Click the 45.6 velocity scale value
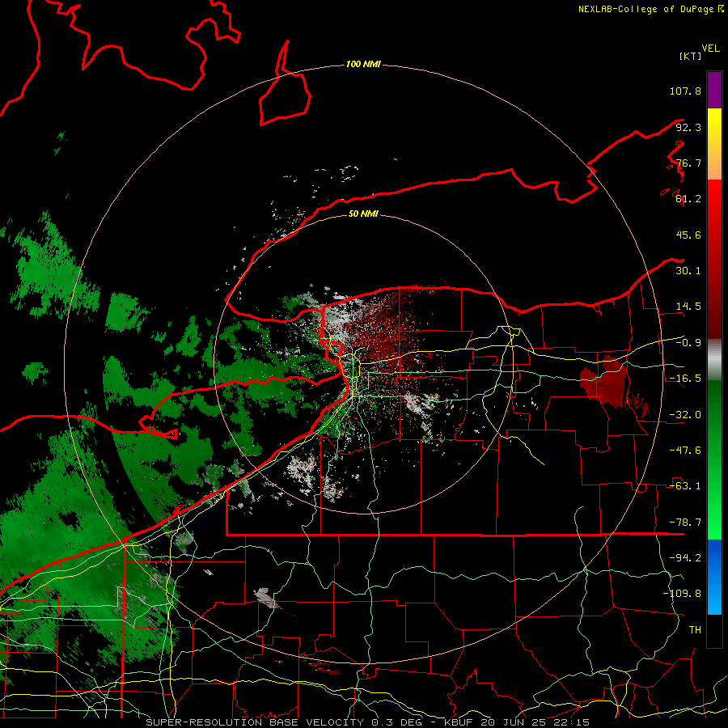Screen dimensions: 728x728 click(688, 235)
